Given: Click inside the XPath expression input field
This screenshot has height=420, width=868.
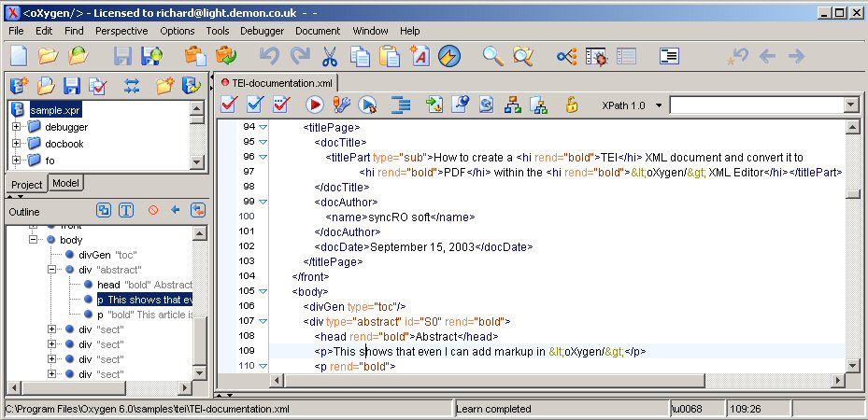Looking at the screenshot, I should (x=755, y=105).
